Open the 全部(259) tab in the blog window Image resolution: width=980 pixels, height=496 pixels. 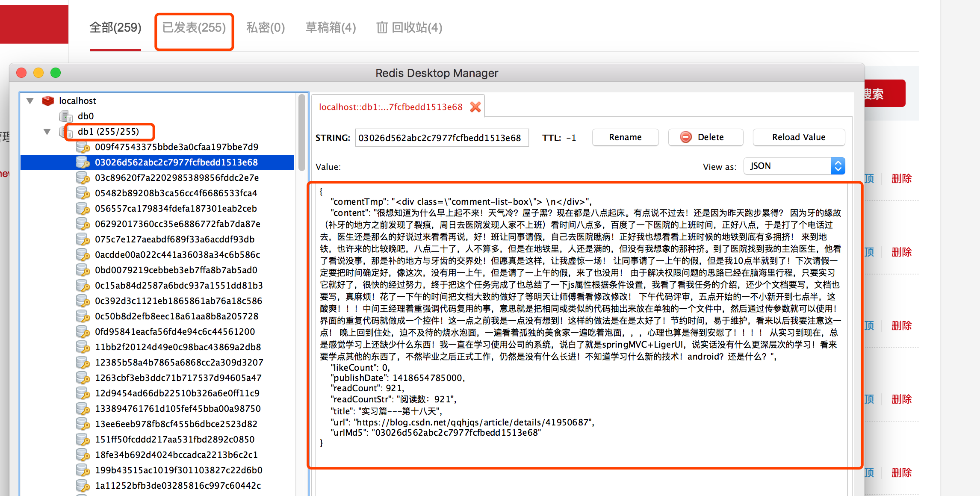pyautogui.click(x=115, y=28)
